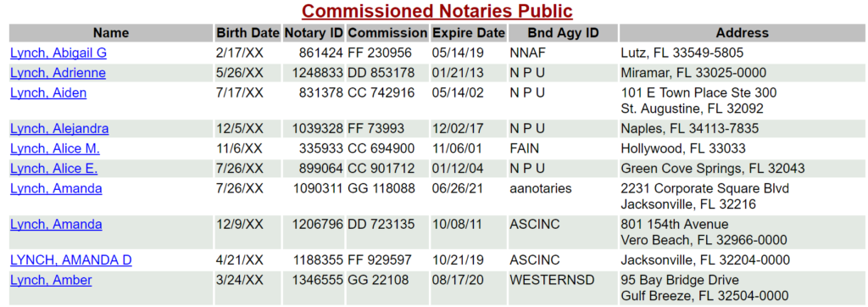Select the Expire Date column header
The width and height of the screenshot is (868, 307).
(469, 33)
